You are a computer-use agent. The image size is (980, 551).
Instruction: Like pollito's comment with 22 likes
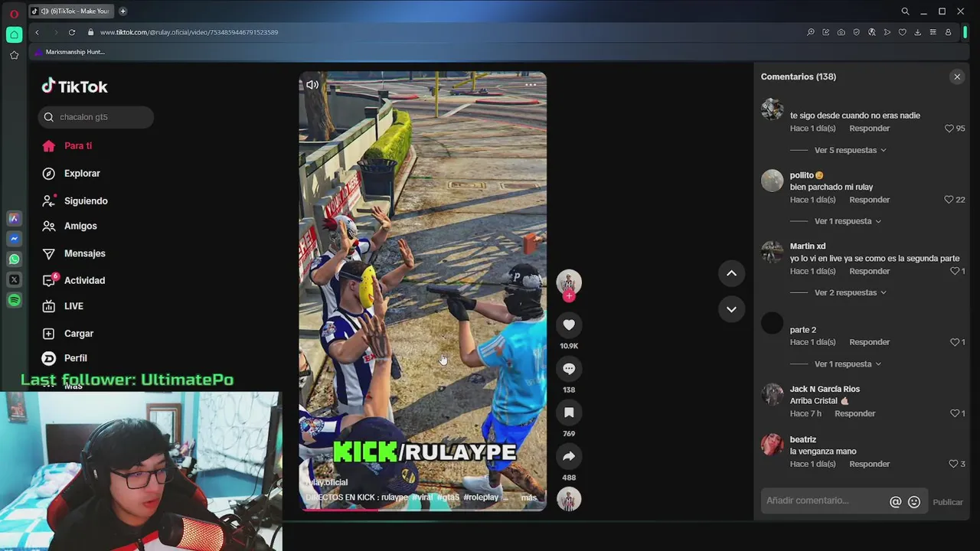click(949, 200)
